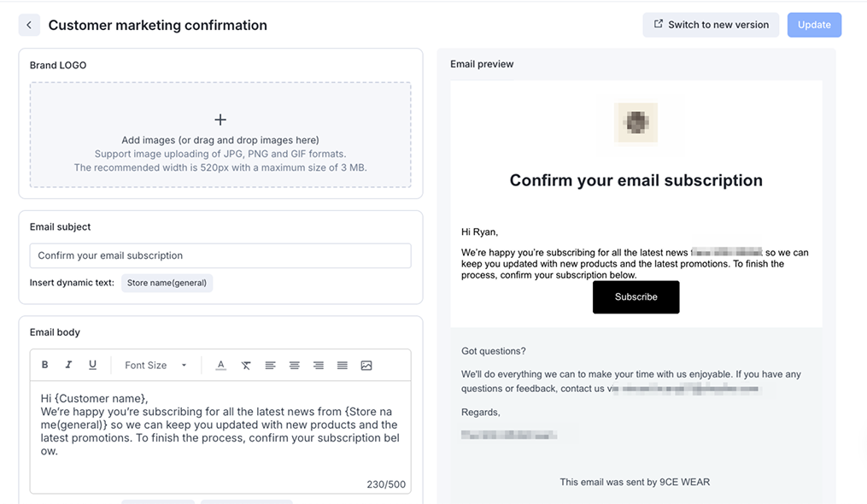Click the Email subject input field
867x504 pixels.
pyautogui.click(x=220, y=255)
